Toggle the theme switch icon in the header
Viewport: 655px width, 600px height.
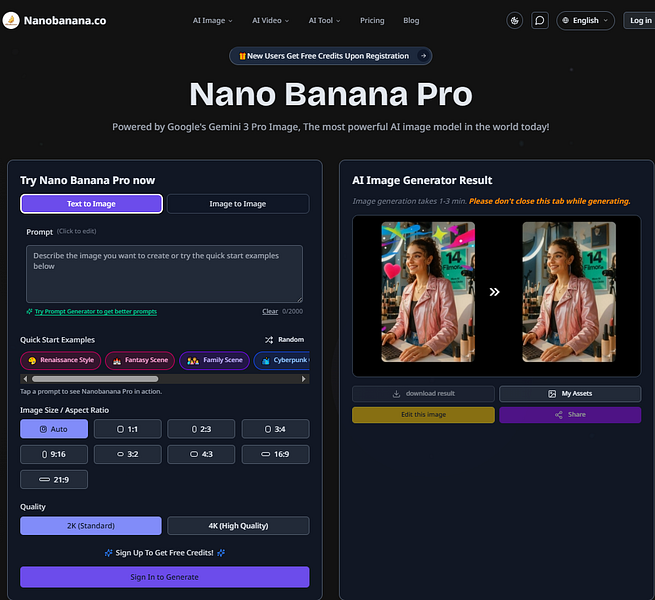(x=515, y=20)
